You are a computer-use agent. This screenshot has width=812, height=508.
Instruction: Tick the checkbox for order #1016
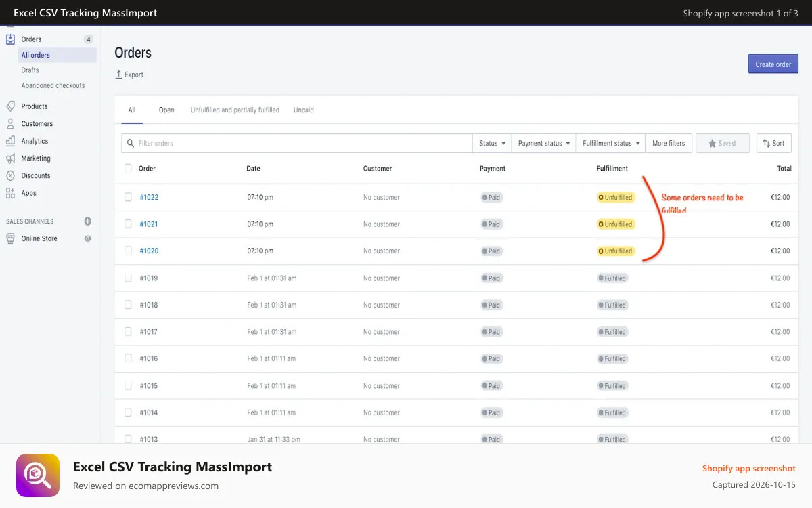click(128, 358)
